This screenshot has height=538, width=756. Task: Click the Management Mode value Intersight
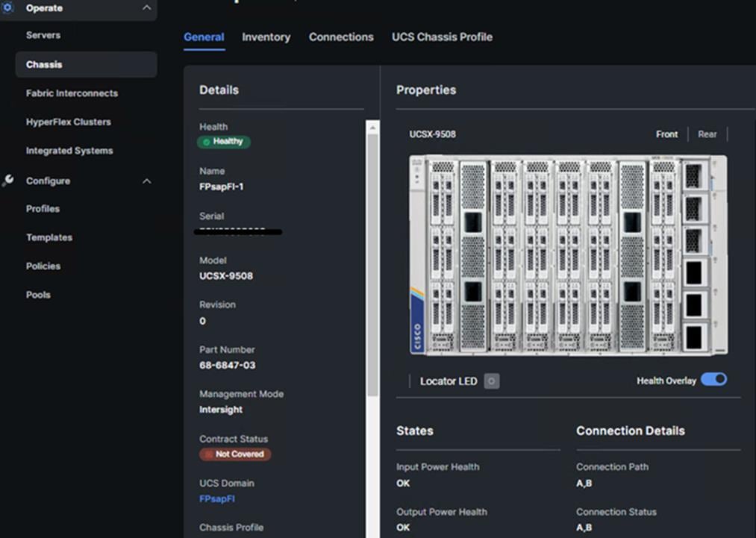[221, 410]
